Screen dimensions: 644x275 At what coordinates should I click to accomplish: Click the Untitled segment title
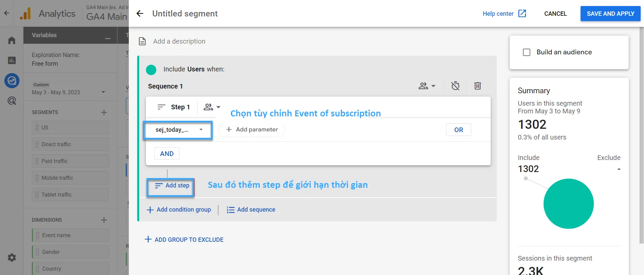185,14
